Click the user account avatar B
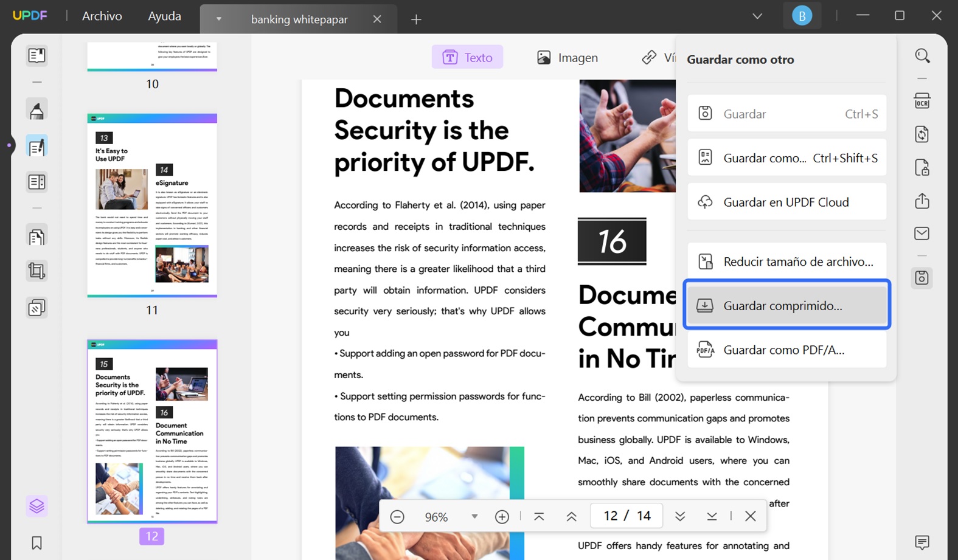The height and width of the screenshot is (560, 958). (802, 16)
